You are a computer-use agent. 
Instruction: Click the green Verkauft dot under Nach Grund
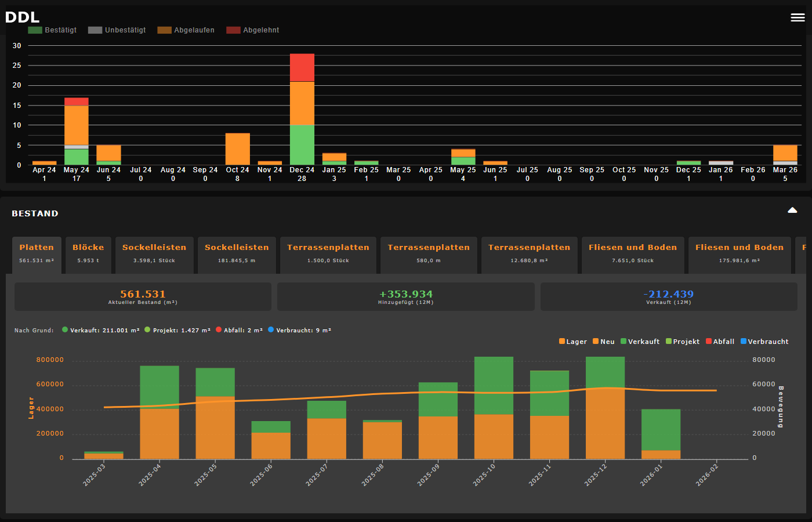pos(65,329)
